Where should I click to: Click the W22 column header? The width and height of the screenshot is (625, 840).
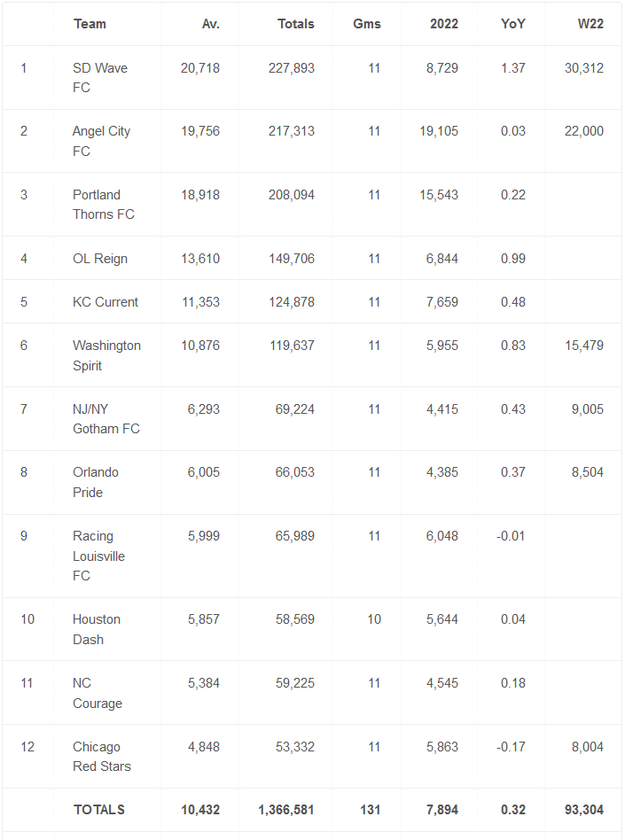[590, 24]
